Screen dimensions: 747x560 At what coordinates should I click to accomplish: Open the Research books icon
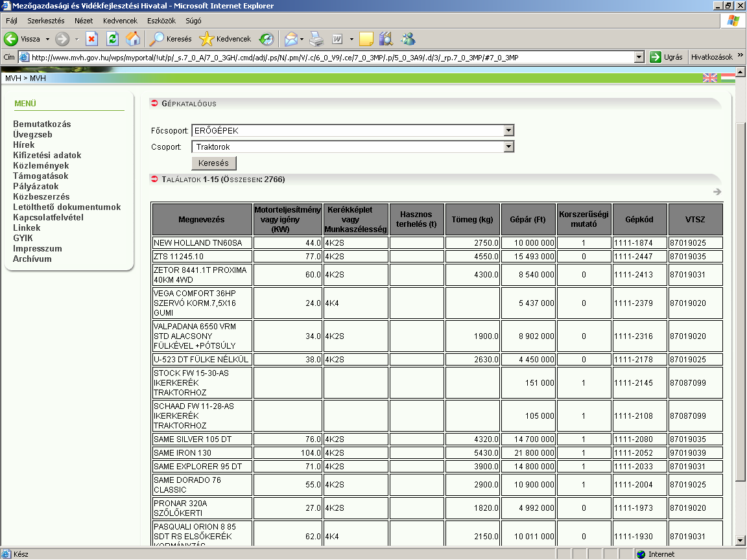click(386, 39)
